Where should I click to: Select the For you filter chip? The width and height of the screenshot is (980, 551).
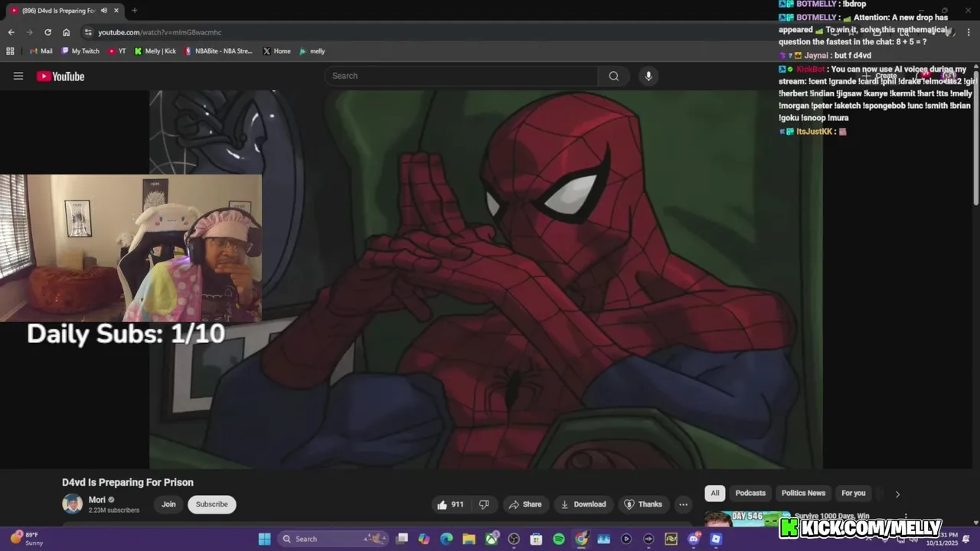[853, 493]
